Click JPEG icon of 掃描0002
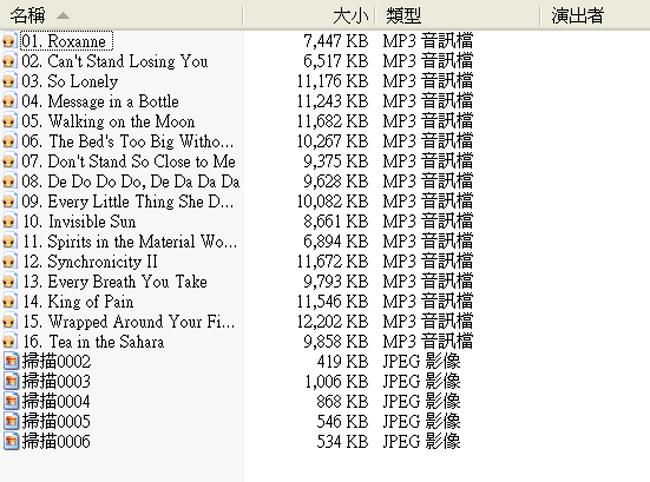650x482 pixels. point(11,361)
